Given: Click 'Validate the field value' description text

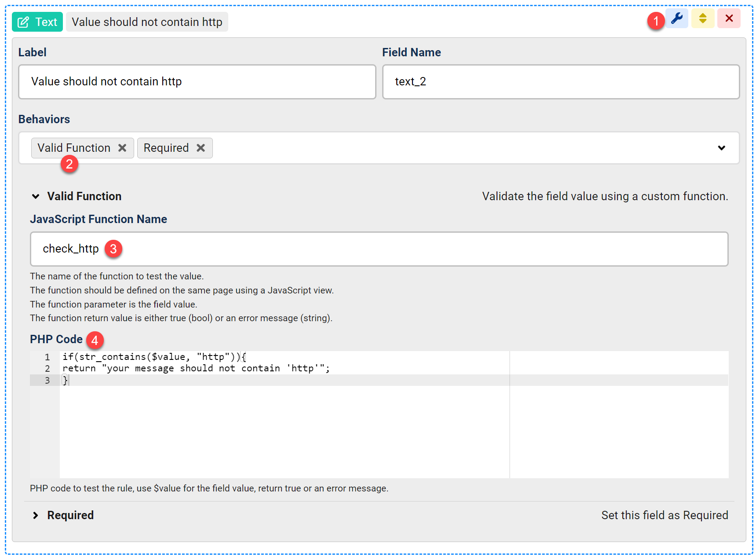Looking at the screenshot, I should (605, 196).
